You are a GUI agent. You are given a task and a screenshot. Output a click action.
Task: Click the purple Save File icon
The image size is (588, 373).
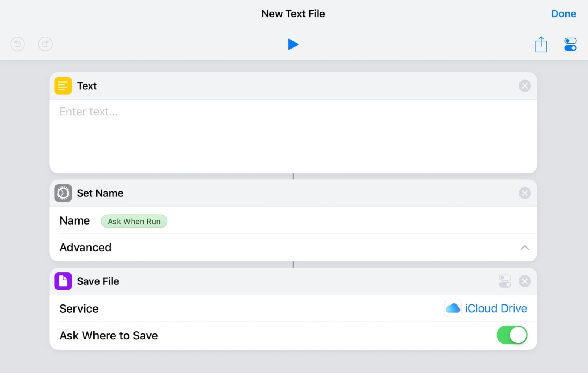click(63, 281)
